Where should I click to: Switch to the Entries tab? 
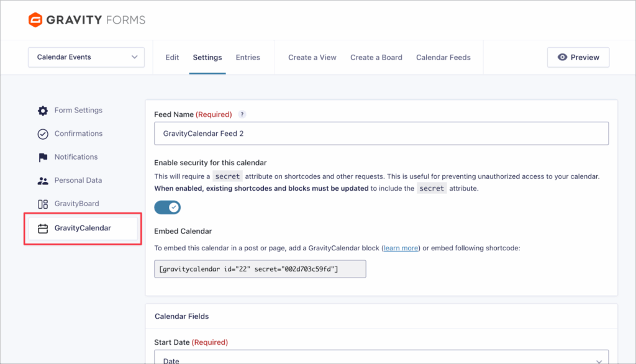(248, 57)
